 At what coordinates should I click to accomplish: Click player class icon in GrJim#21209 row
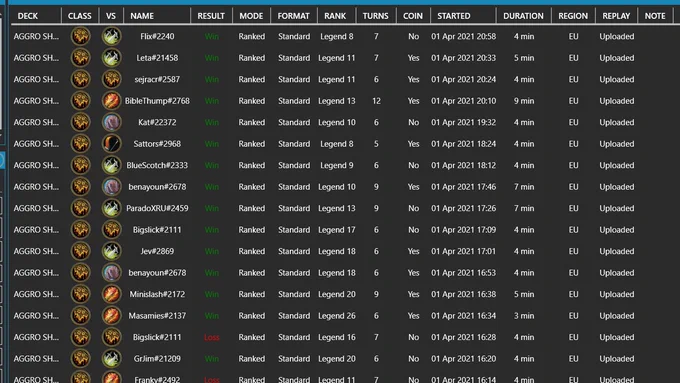pos(80,359)
